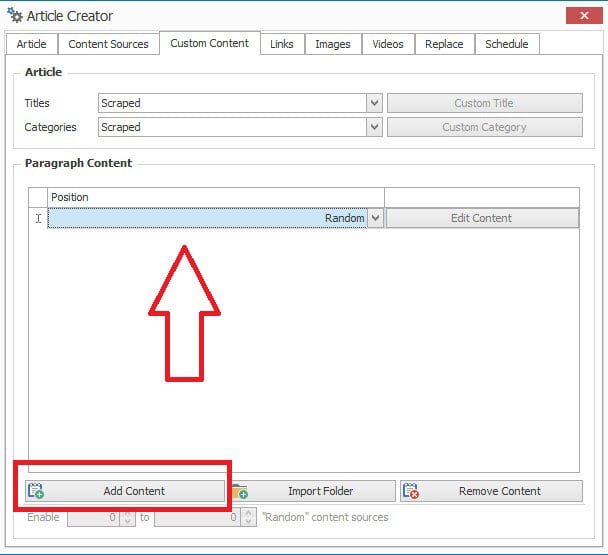Open the Random position dropdown arrow
608x555 pixels.
375,218
